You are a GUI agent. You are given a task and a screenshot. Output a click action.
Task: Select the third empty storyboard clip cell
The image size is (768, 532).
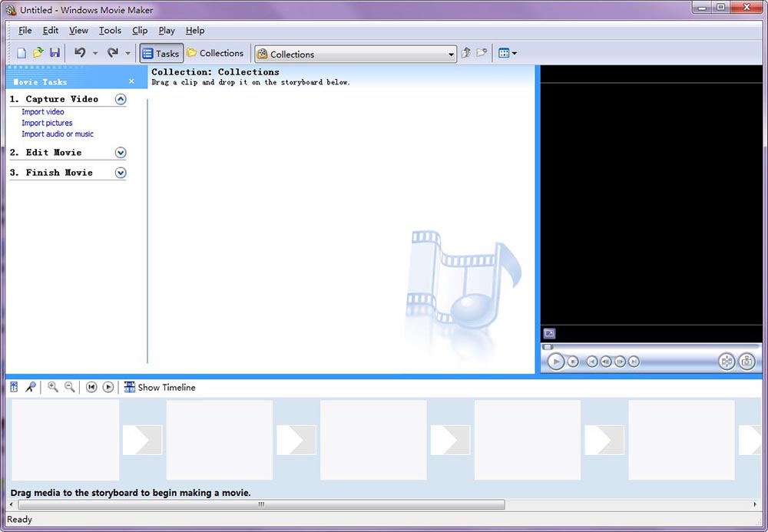[373, 440]
